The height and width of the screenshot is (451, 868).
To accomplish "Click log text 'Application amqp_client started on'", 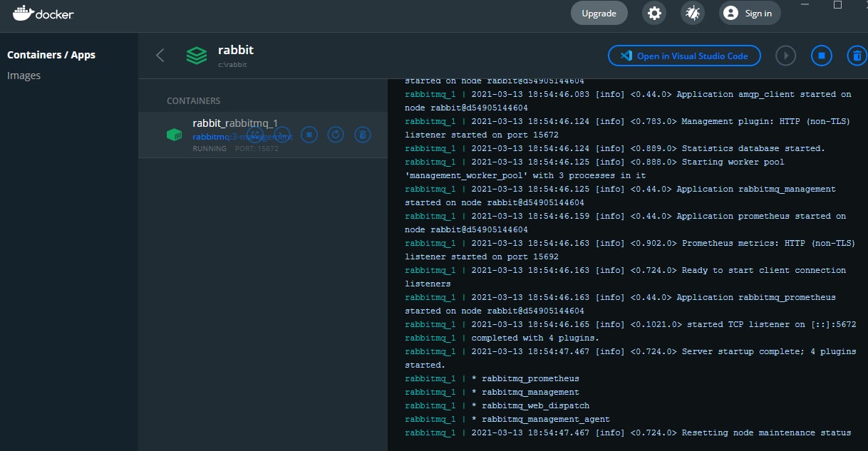I will 764,94.
